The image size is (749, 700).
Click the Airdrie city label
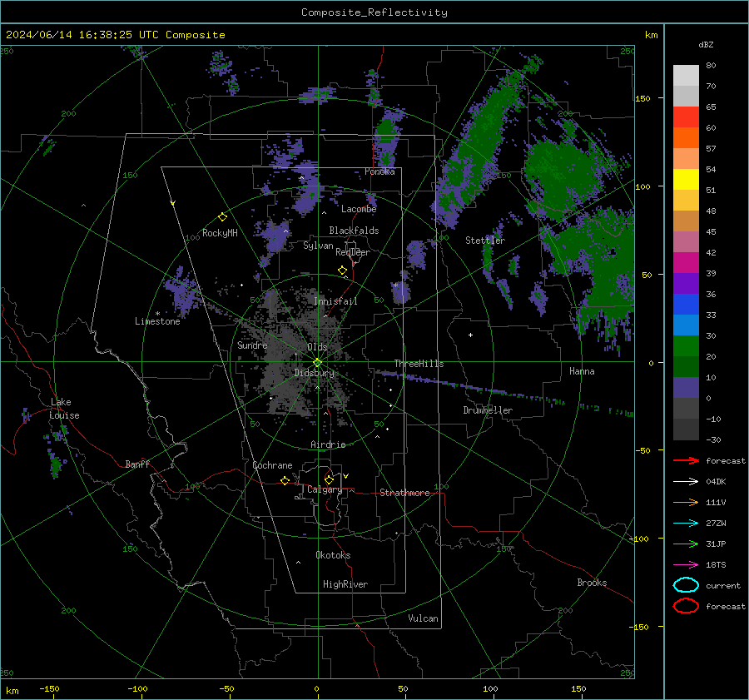pos(328,444)
